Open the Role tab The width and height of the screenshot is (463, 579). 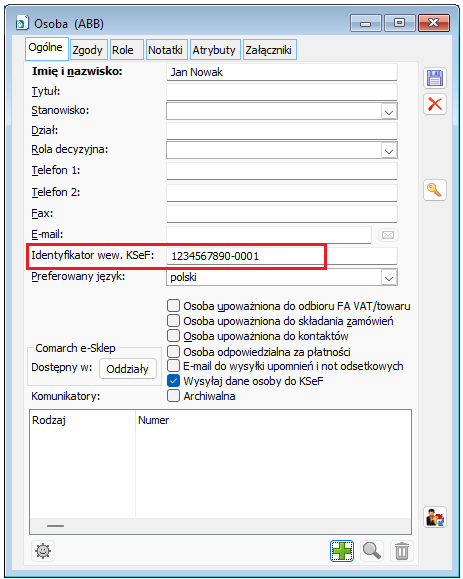(127, 50)
